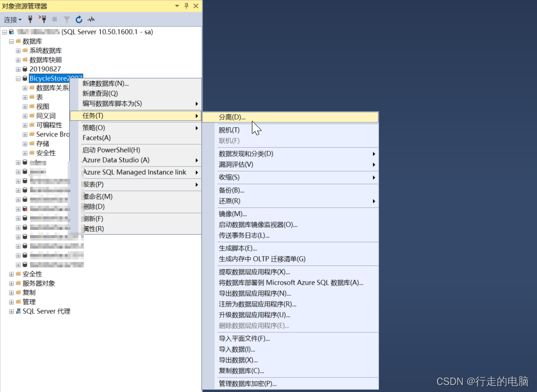This screenshot has width=537, height=392.
Task: Choose 导入数据(I)... menu entry
Action: (291, 350)
